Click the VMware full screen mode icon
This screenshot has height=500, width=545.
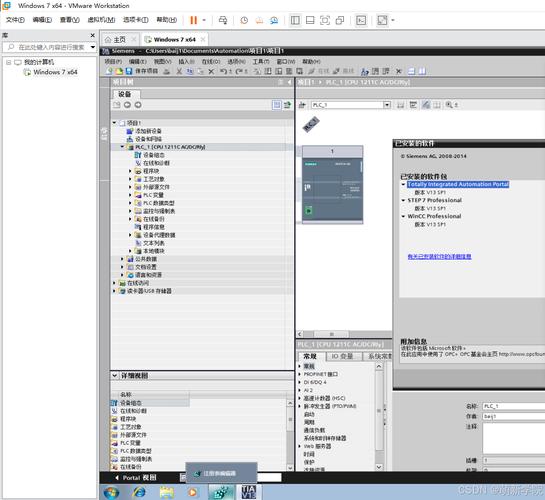click(x=325, y=20)
